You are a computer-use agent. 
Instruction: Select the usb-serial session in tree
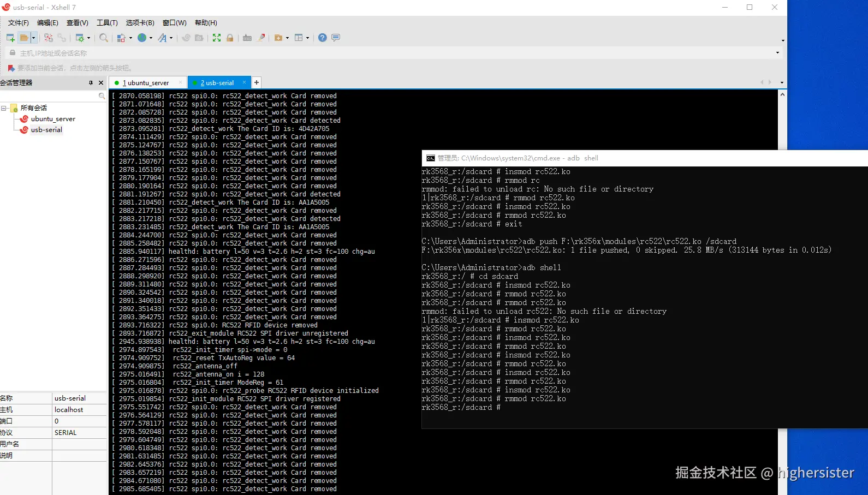(x=46, y=130)
